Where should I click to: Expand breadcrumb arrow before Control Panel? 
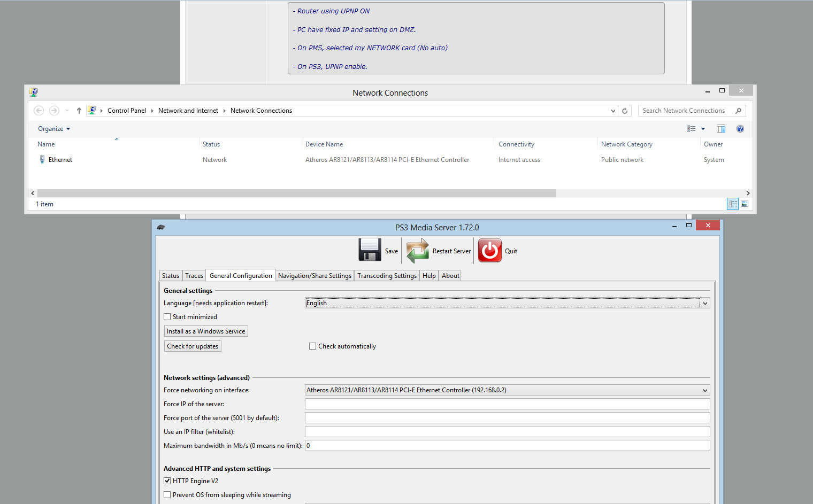point(102,111)
